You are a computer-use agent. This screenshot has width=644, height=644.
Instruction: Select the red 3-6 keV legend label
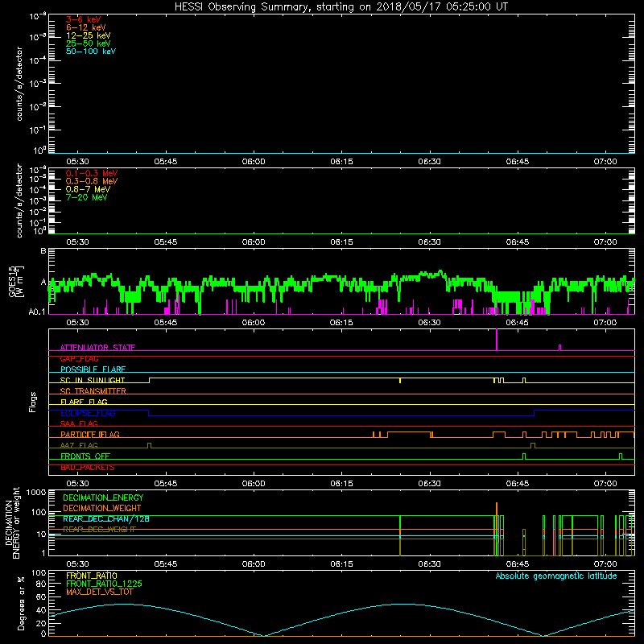pos(84,19)
